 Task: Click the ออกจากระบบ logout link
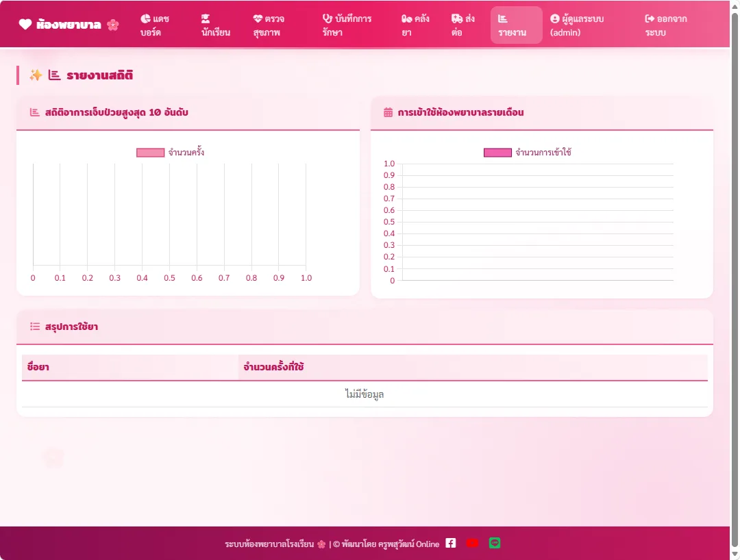coord(666,25)
